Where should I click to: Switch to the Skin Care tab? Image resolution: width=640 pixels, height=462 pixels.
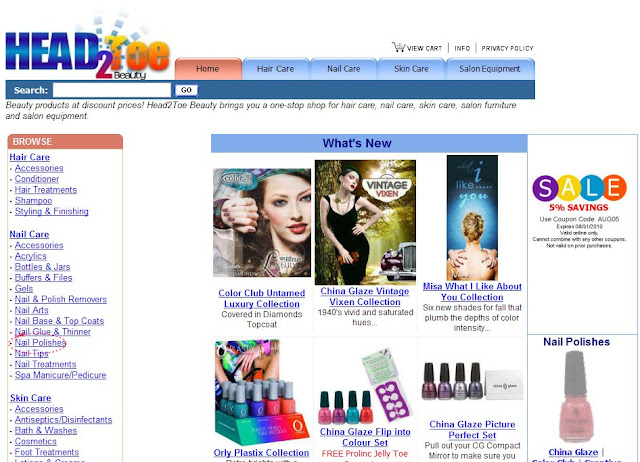[411, 69]
